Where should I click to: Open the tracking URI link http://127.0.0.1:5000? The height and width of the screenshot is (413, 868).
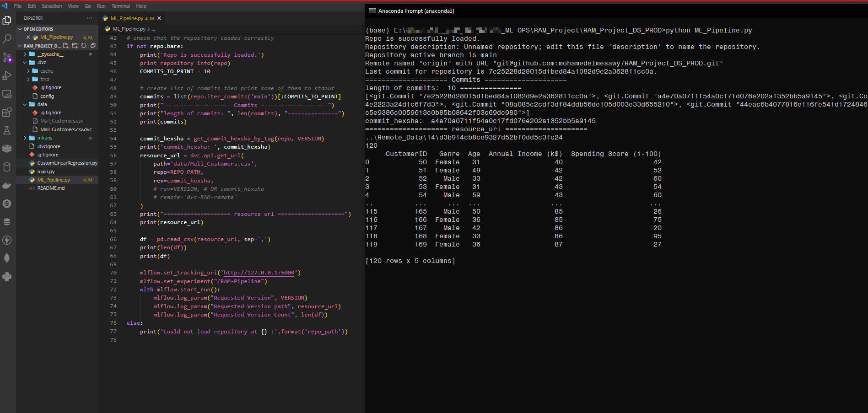pos(259,273)
